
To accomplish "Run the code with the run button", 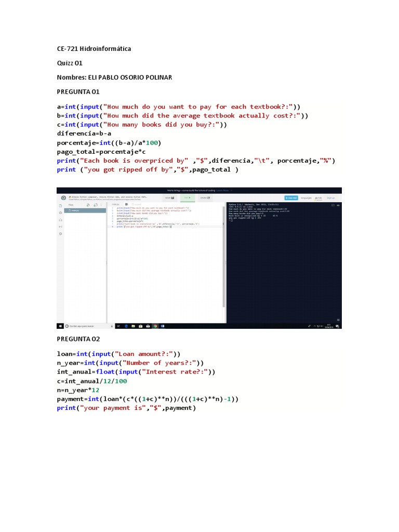I will pos(187,198).
